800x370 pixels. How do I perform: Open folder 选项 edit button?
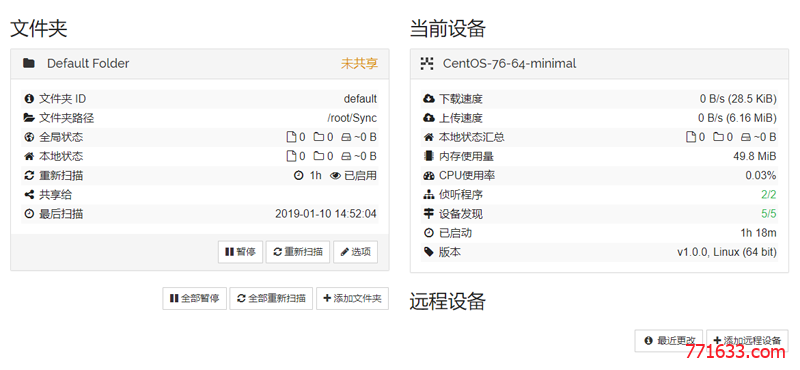tap(356, 252)
